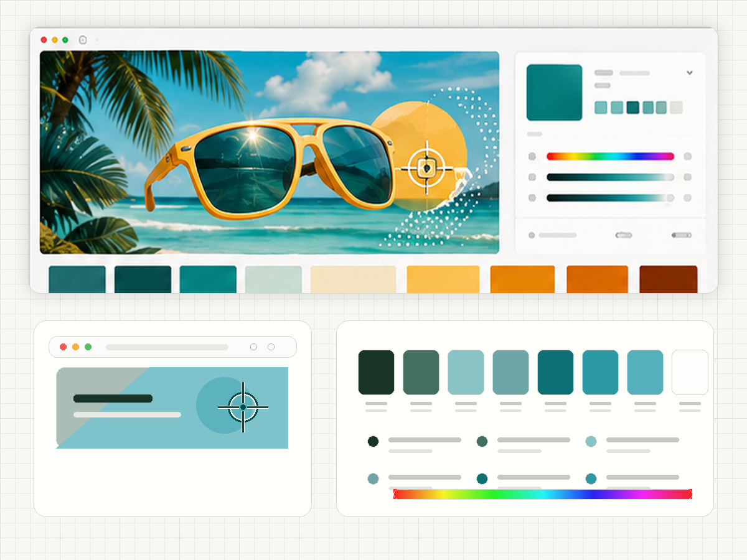Click the green traffic light in small browser window
The height and width of the screenshot is (560, 747).
coord(88,347)
